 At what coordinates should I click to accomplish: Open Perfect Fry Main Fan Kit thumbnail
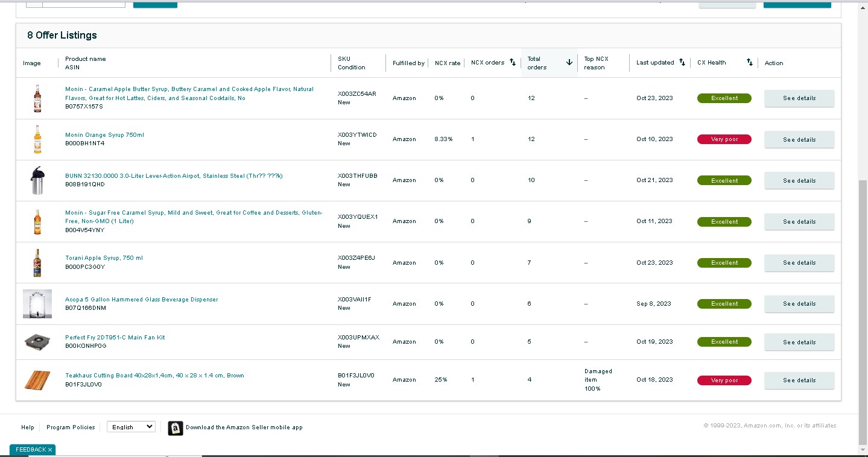coord(37,342)
